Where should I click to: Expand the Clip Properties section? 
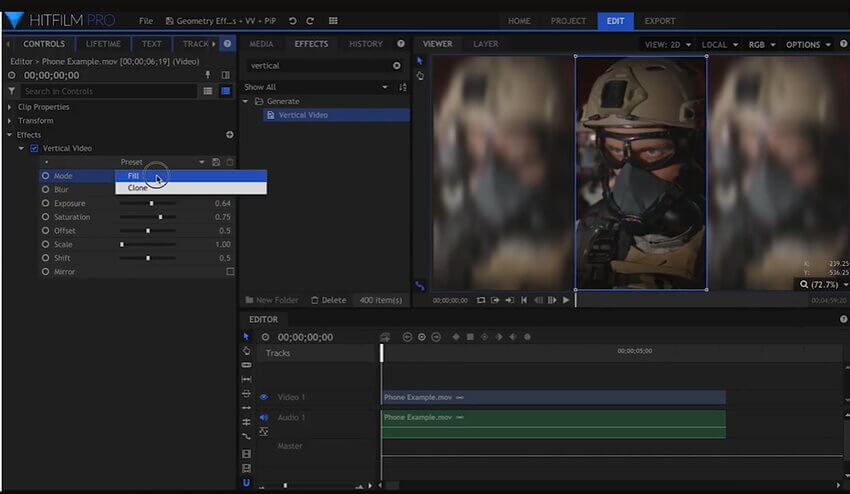10,107
